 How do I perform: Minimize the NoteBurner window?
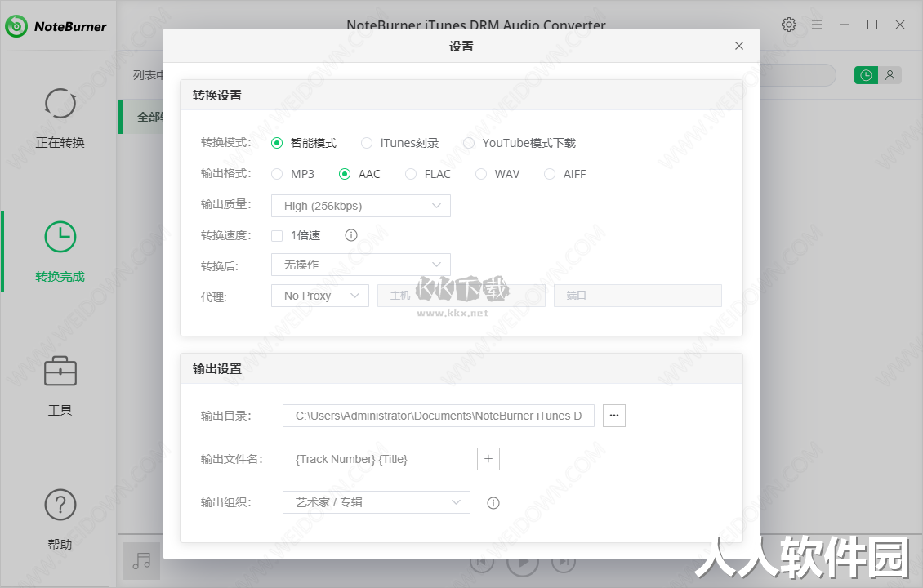pyautogui.click(x=845, y=24)
